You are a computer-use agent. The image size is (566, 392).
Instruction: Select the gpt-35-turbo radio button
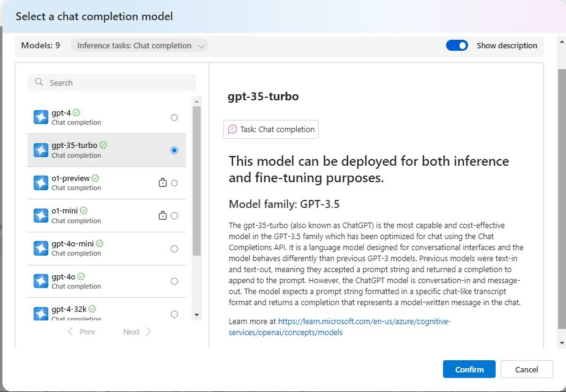tap(174, 150)
